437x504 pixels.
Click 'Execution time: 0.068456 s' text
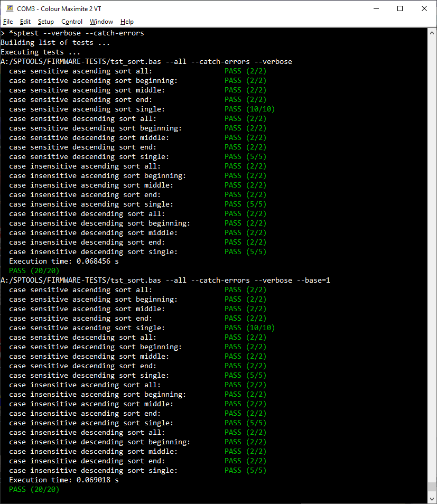click(x=63, y=262)
